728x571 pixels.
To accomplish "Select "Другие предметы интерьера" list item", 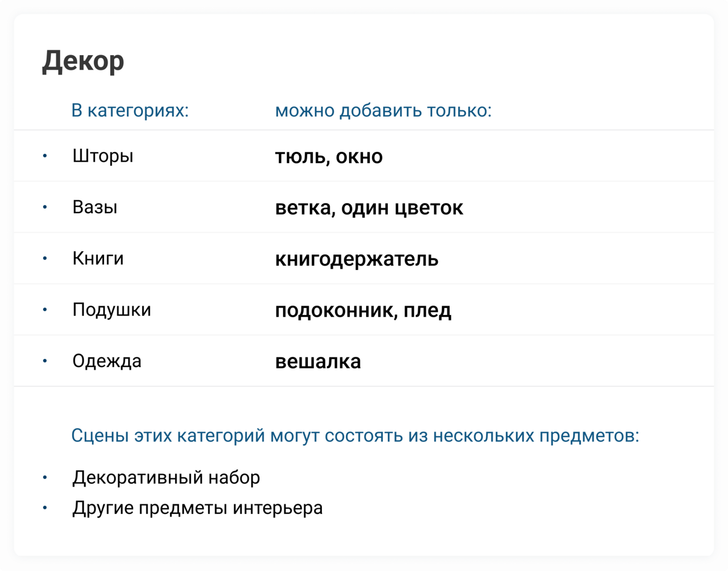I will coord(197,508).
